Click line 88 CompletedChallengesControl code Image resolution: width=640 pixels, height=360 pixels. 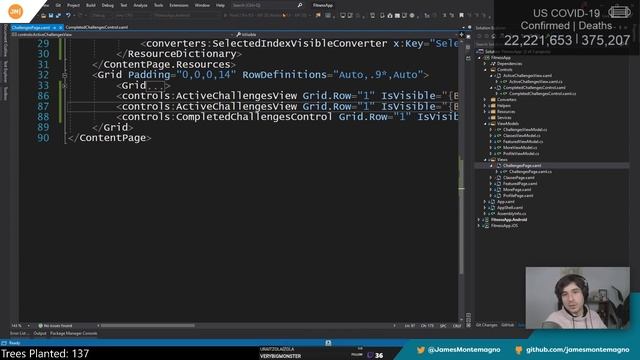click(287, 117)
